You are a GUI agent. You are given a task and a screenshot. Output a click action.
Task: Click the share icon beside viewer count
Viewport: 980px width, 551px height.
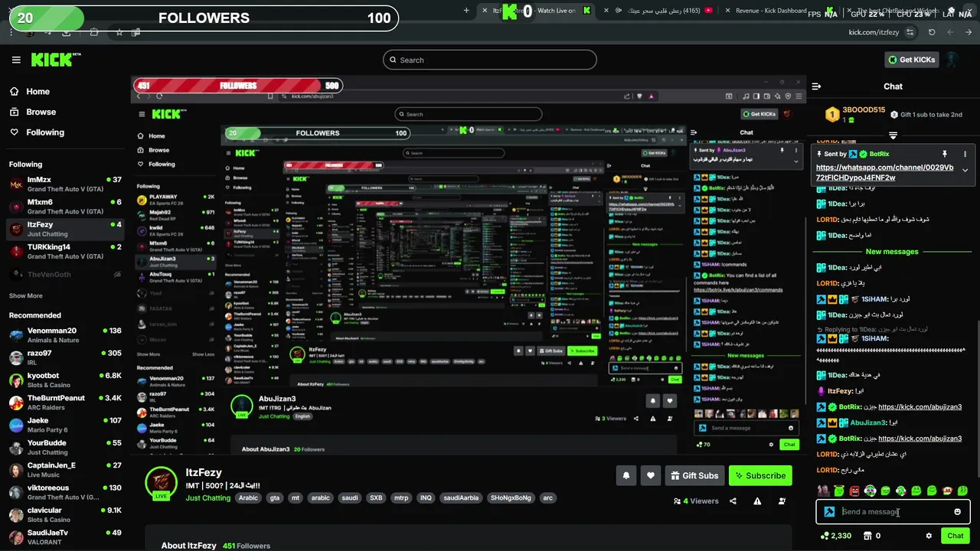click(x=733, y=501)
